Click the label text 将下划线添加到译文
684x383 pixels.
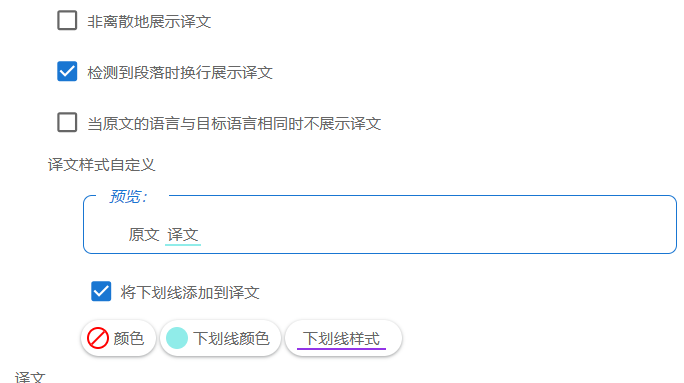click(x=190, y=292)
